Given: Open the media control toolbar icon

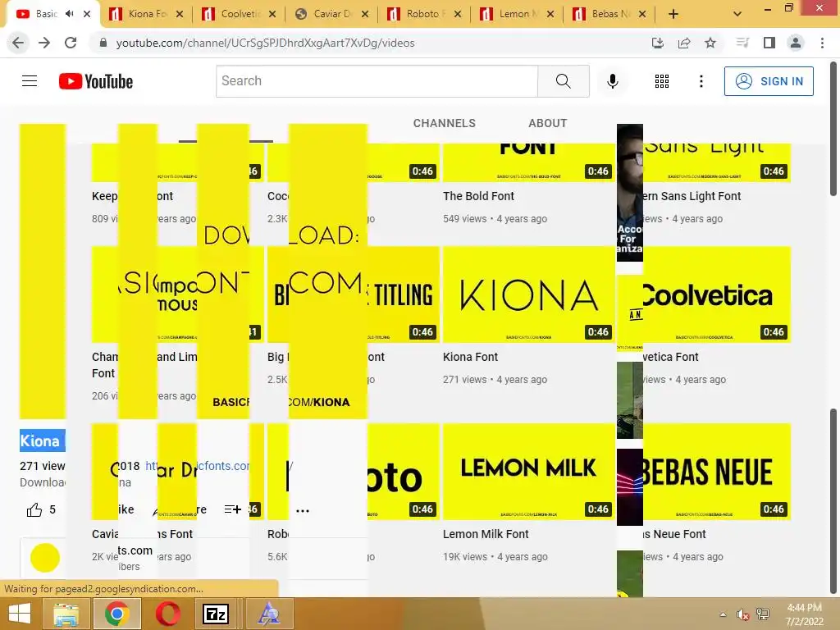Looking at the screenshot, I should click(x=742, y=43).
